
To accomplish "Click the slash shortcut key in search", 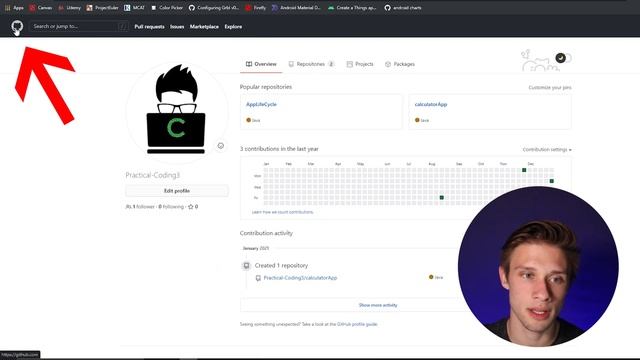I will [x=123, y=27].
